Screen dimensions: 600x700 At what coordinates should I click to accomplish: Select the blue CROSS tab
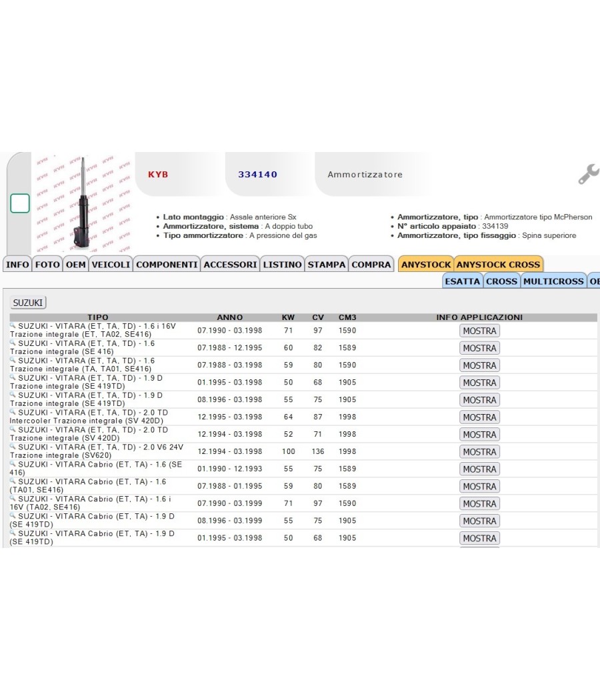[x=501, y=281]
